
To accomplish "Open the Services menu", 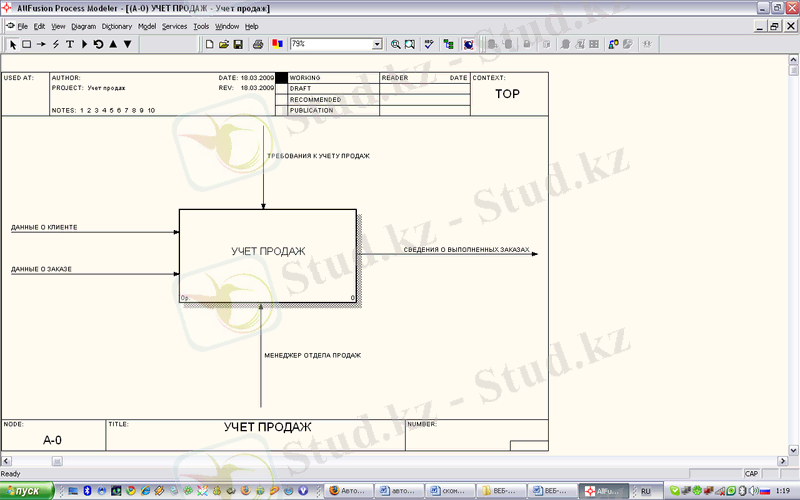I will (174, 26).
